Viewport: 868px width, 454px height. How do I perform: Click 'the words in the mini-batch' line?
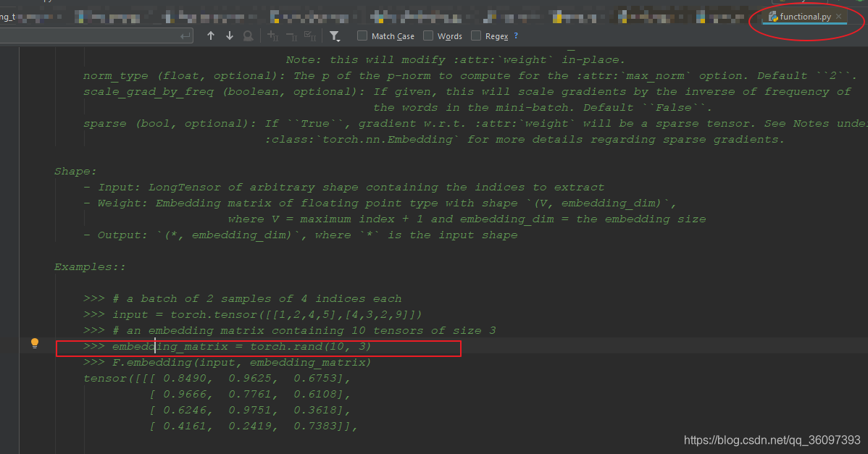pyautogui.click(x=543, y=107)
